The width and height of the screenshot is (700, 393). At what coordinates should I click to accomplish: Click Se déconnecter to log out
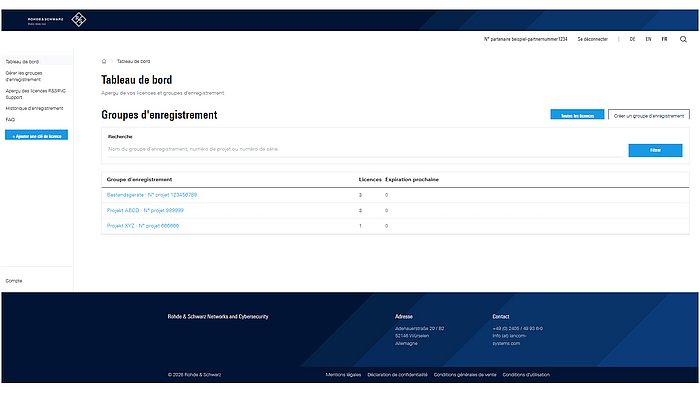pos(592,39)
